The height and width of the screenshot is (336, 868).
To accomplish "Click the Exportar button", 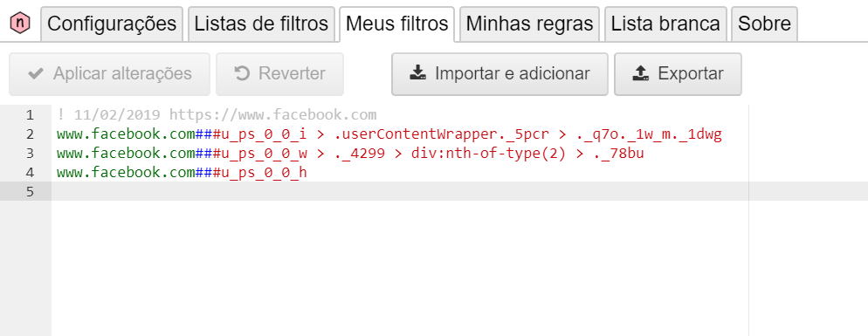I will coord(678,73).
